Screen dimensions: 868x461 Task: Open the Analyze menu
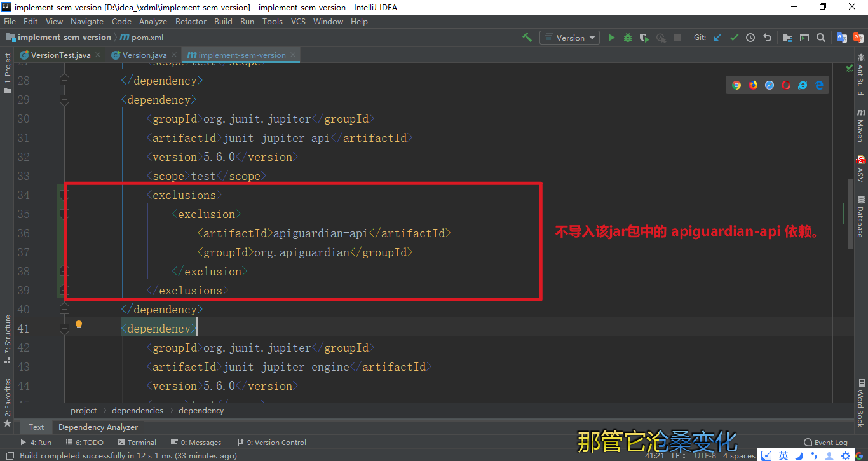point(153,22)
